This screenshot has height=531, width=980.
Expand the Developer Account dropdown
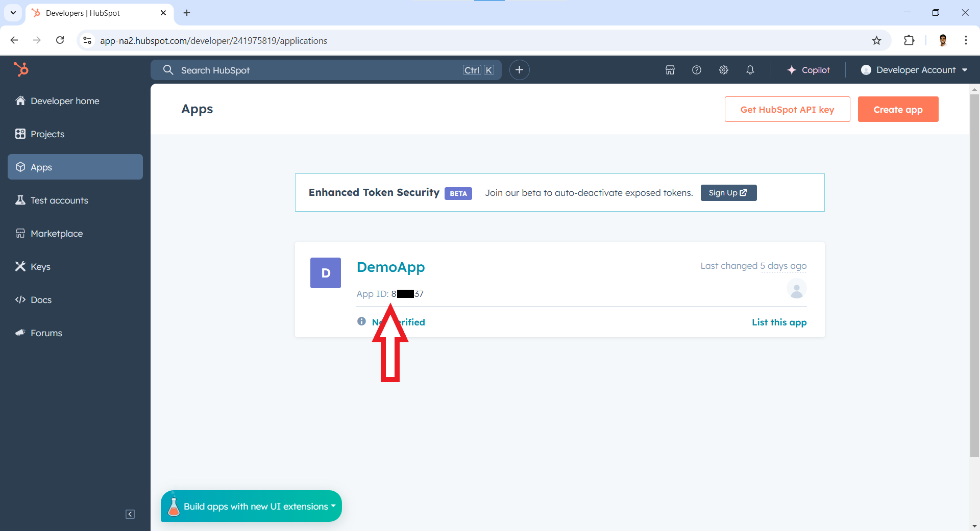(914, 70)
